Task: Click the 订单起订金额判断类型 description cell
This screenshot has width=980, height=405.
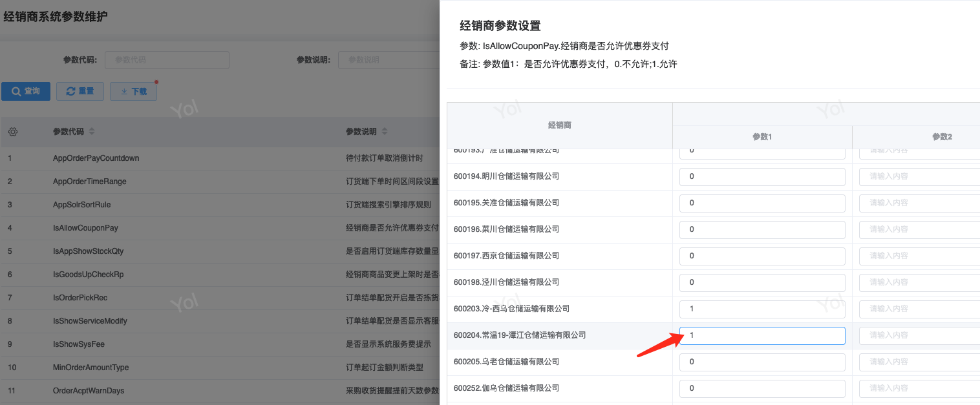Action: (x=385, y=368)
